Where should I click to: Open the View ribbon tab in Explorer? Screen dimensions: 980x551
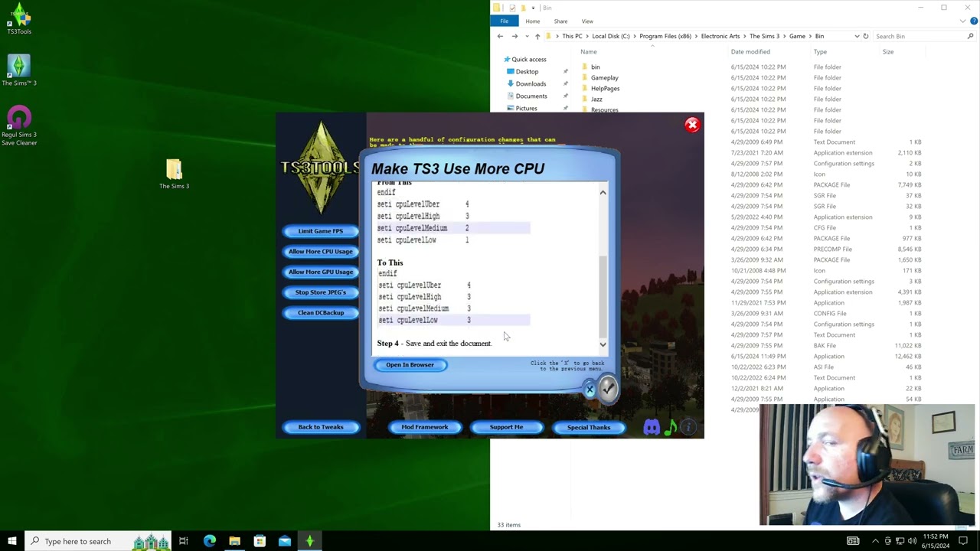point(587,21)
